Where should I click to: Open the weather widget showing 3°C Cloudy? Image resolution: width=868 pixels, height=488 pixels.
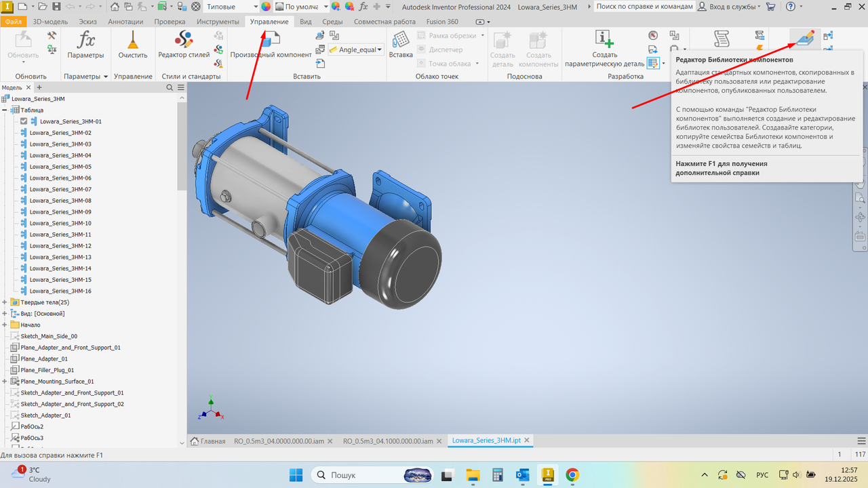pyautogui.click(x=32, y=474)
